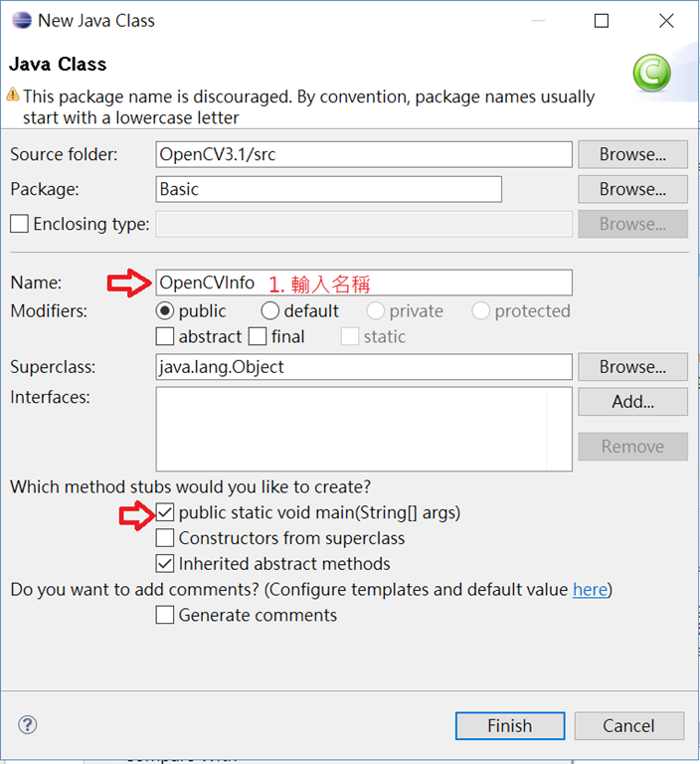The width and height of the screenshot is (700, 764).
Task: Select the public modifier radio button
Action: click(x=165, y=310)
